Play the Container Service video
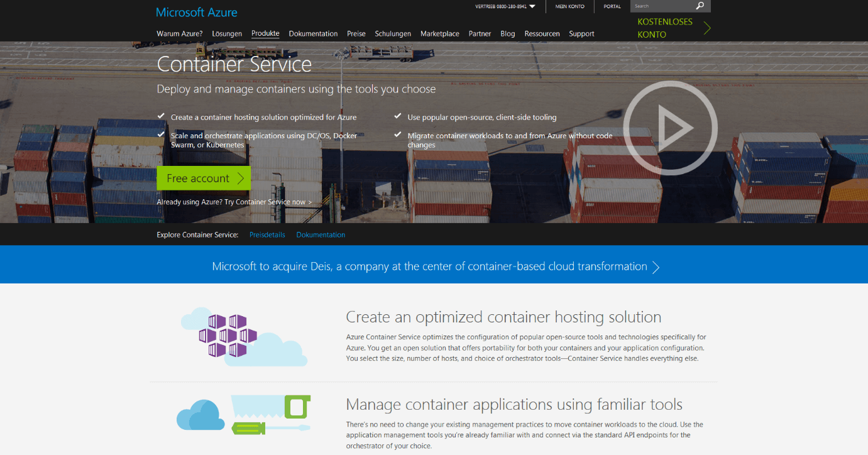 (671, 128)
